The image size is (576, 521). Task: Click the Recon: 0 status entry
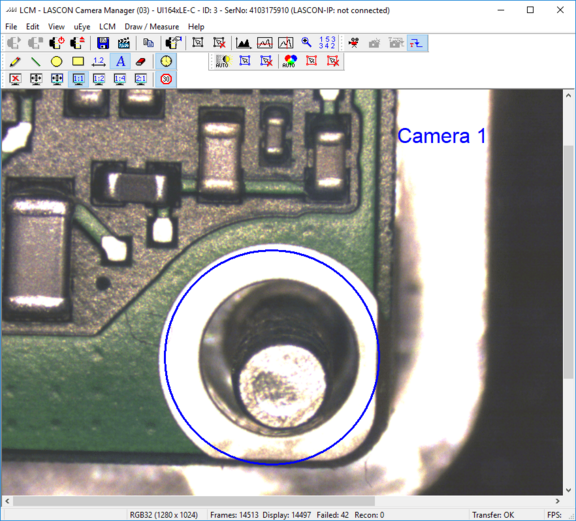click(369, 515)
